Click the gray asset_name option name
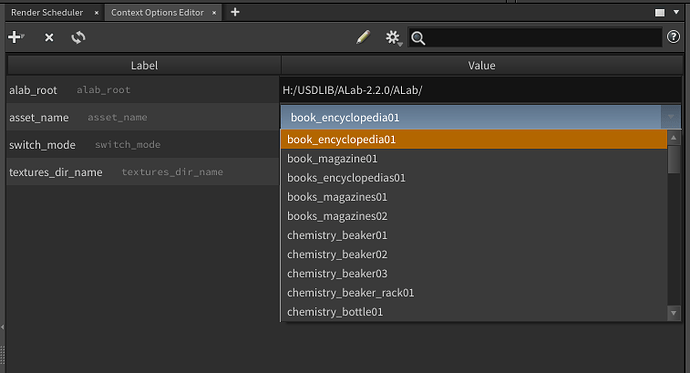Image resolution: width=690 pixels, height=373 pixels. point(117,117)
